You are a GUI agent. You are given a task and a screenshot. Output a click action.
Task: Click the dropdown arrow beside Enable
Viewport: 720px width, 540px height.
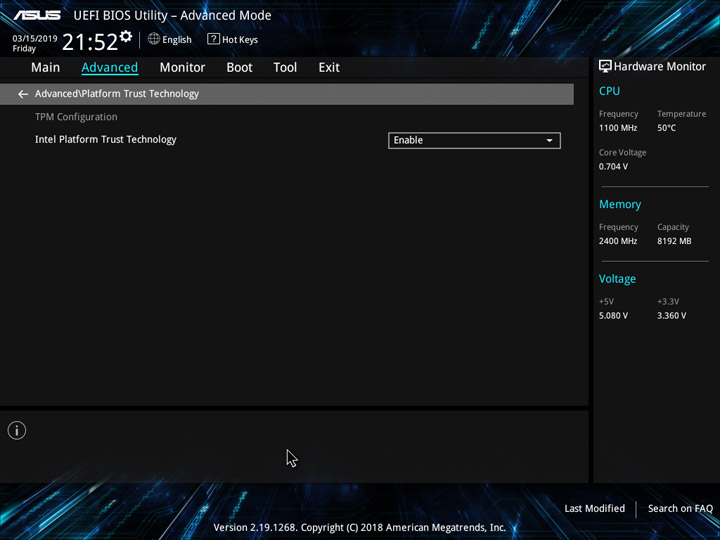click(x=549, y=141)
